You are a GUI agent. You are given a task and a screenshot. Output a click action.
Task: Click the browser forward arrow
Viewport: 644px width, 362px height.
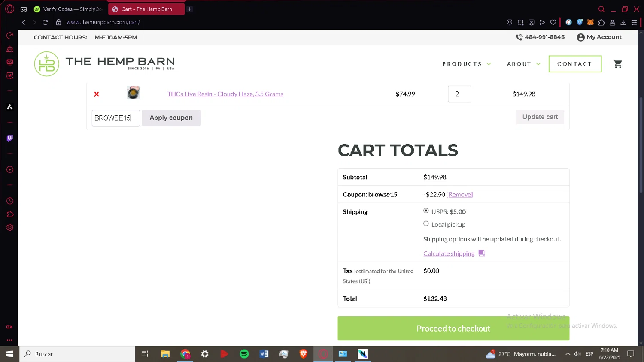coord(34,22)
